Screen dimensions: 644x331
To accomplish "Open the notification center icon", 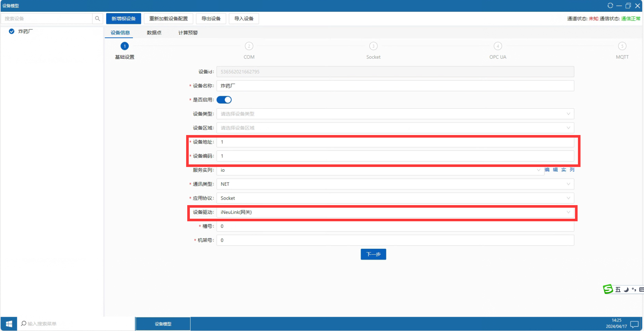I will coord(634,324).
